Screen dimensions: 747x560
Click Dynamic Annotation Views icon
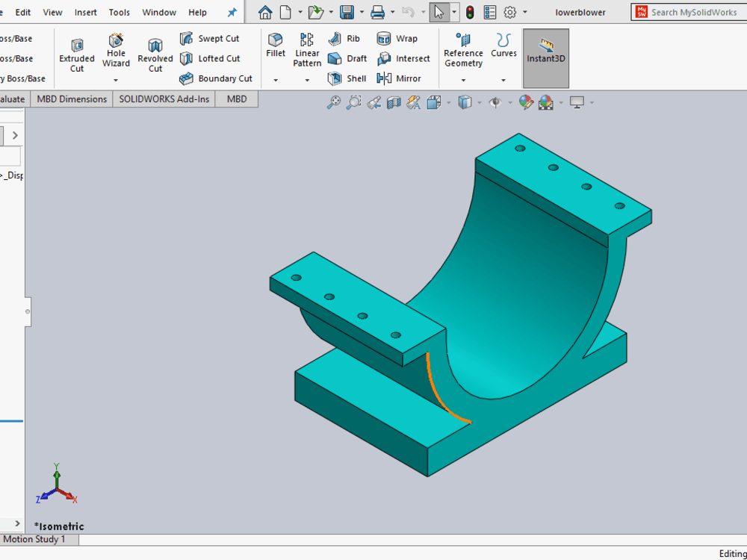coord(414,102)
